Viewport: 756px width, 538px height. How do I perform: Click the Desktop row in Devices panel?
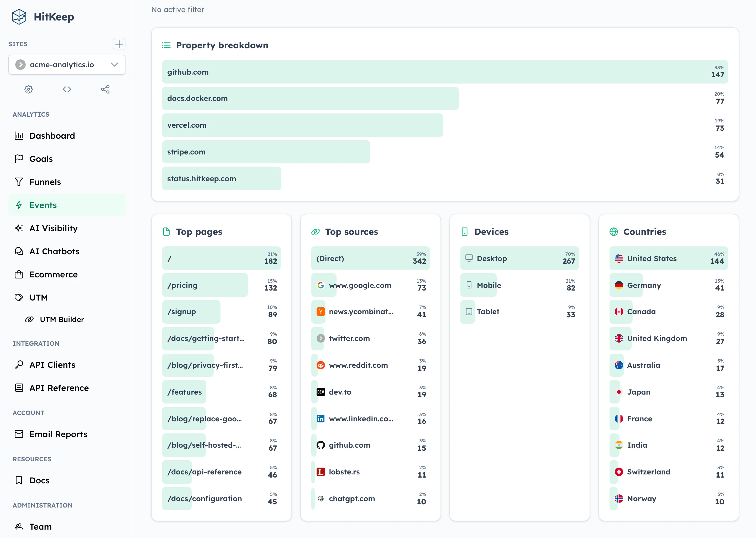point(520,258)
